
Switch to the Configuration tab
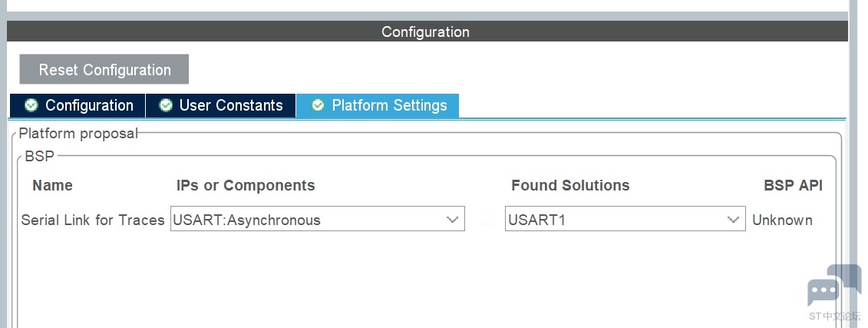coord(78,105)
